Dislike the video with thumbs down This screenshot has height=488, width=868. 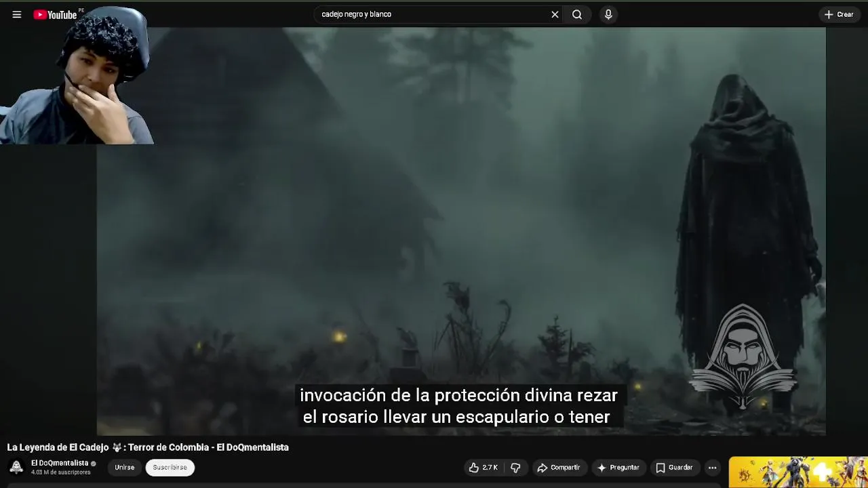click(x=515, y=468)
